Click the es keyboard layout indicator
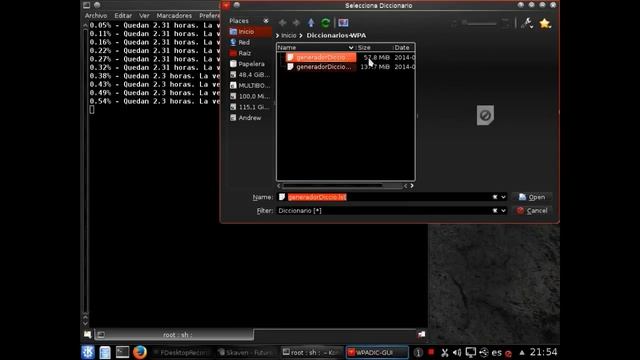The height and width of the screenshot is (360, 640). tap(496, 352)
